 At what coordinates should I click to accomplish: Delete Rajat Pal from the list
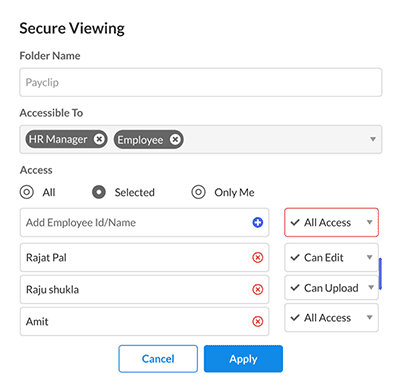coord(258,257)
